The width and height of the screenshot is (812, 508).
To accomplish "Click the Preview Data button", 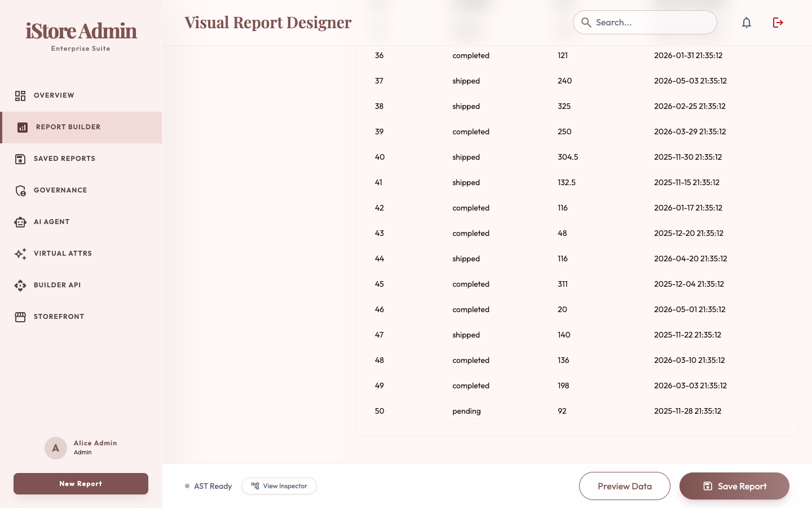I will coord(625,486).
